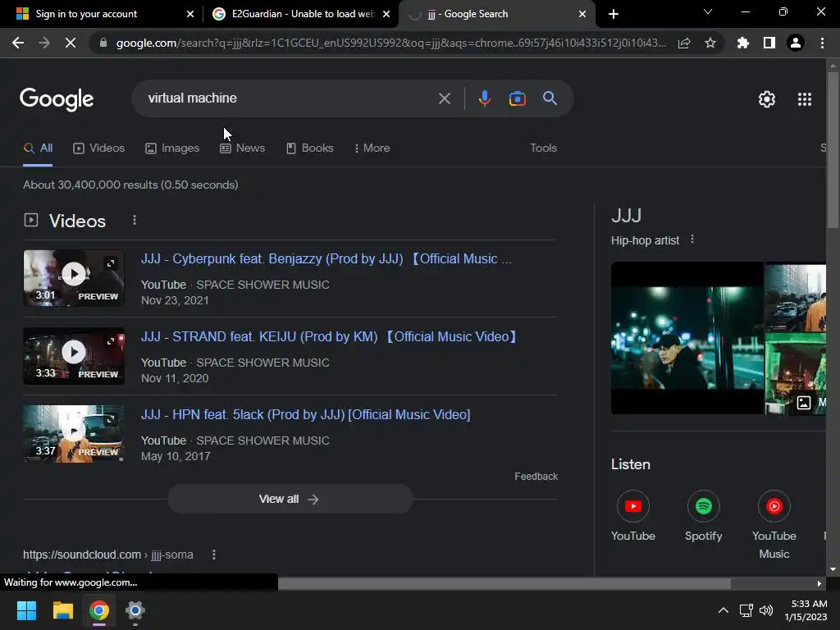Clear the search box text
The height and width of the screenshot is (630, 840).
[444, 98]
